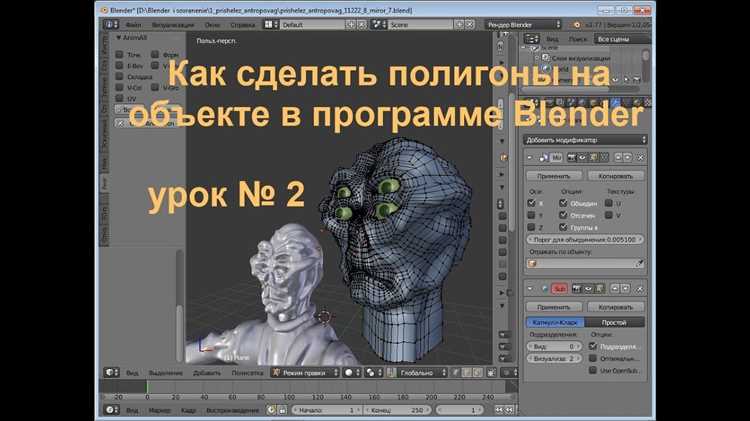Open the Файл menu

click(x=133, y=24)
